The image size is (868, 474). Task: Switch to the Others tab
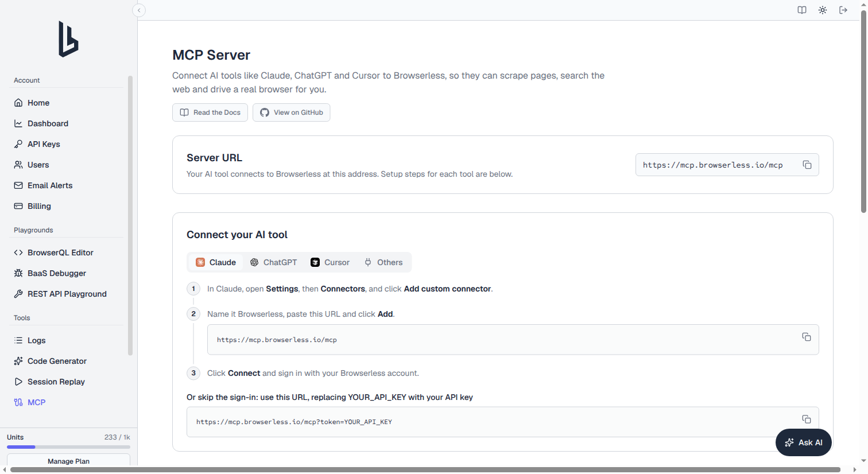point(383,262)
